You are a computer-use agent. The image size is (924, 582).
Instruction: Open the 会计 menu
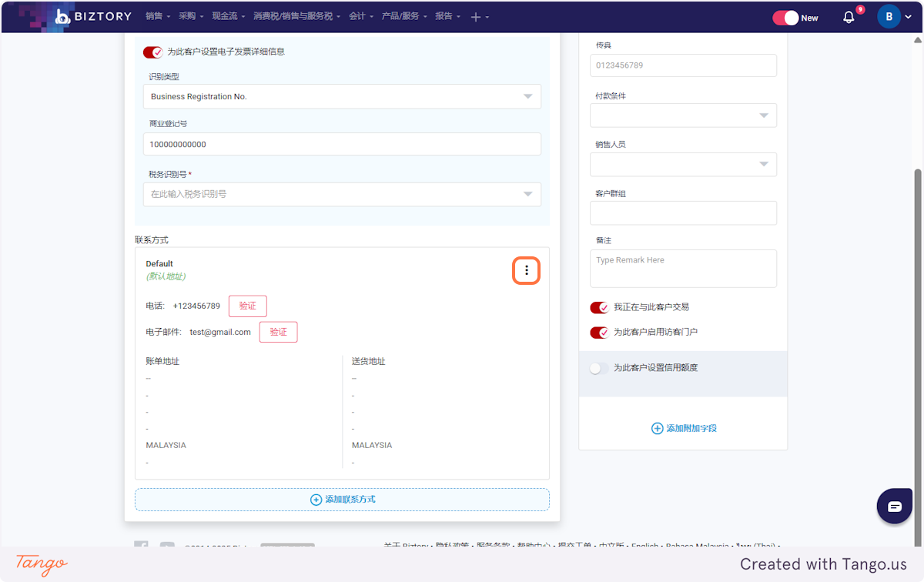[360, 16]
